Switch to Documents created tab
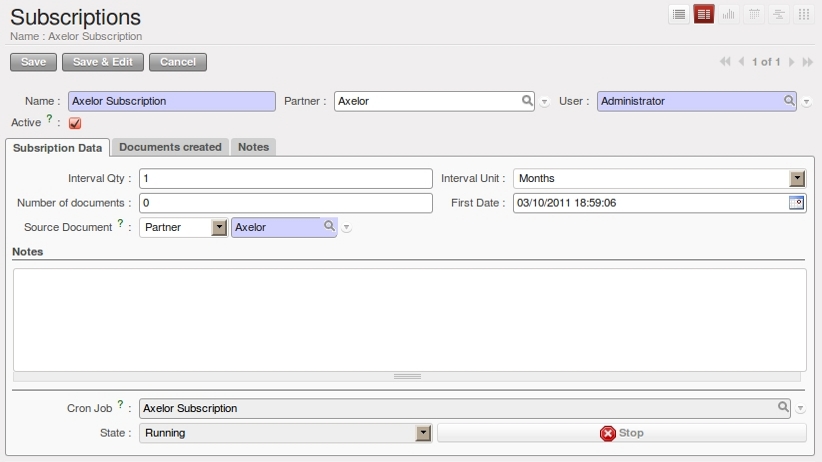 [170, 147]
